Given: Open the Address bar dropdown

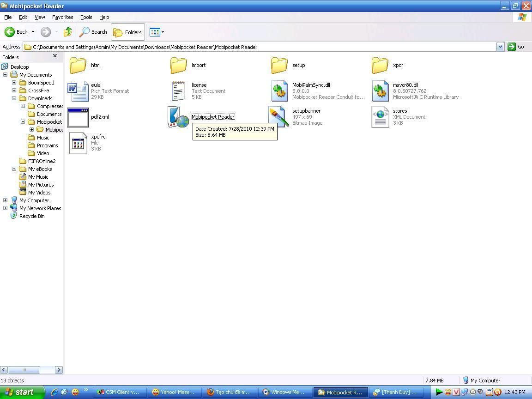Looking at the screenshot, I should click(x=500, y=47).
